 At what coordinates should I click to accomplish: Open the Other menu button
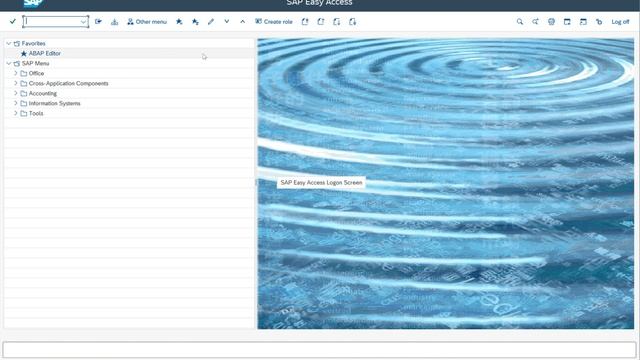pos(147,22)
